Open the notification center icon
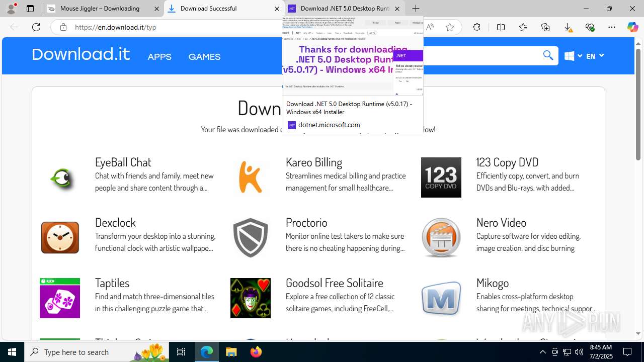The height and width of the screenshot is (362, 644). click(627, 352)
